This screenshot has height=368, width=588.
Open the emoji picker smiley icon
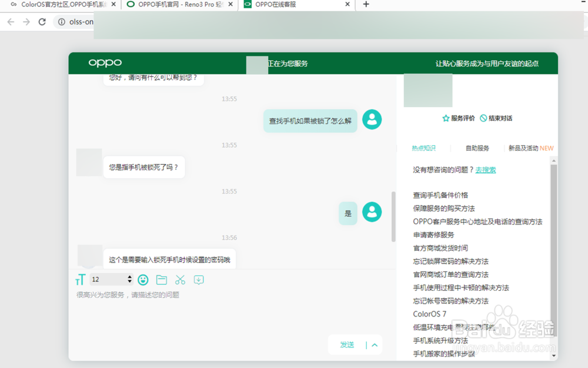[x=143, y=280]
